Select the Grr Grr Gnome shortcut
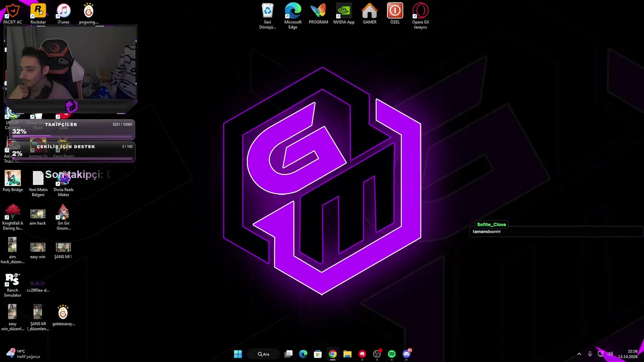The image size is (644, 362). click(x=63, y=218)
